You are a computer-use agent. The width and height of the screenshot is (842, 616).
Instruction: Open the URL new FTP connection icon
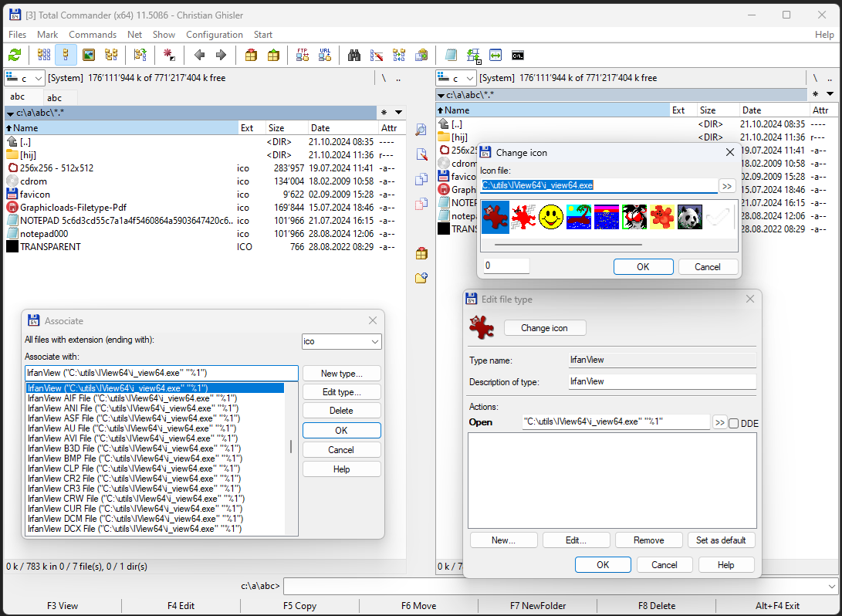pyautogui.click(x=325, y=55)
